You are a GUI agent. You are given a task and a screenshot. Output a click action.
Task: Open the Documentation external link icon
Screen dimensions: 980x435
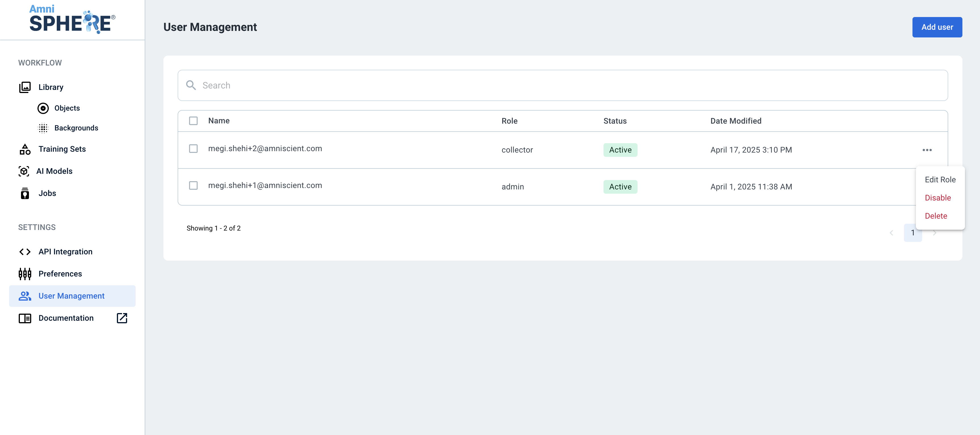(x=122, y=318)
